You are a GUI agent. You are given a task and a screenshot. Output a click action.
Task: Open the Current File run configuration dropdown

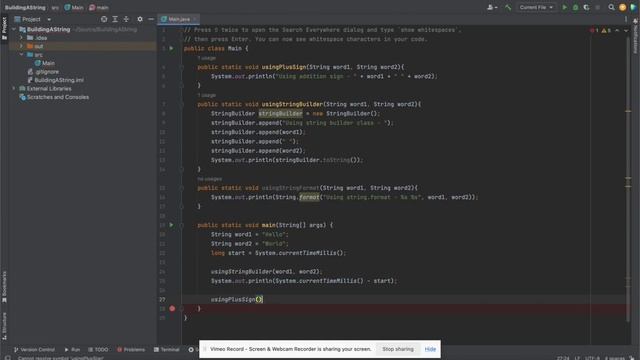point(536,7)
